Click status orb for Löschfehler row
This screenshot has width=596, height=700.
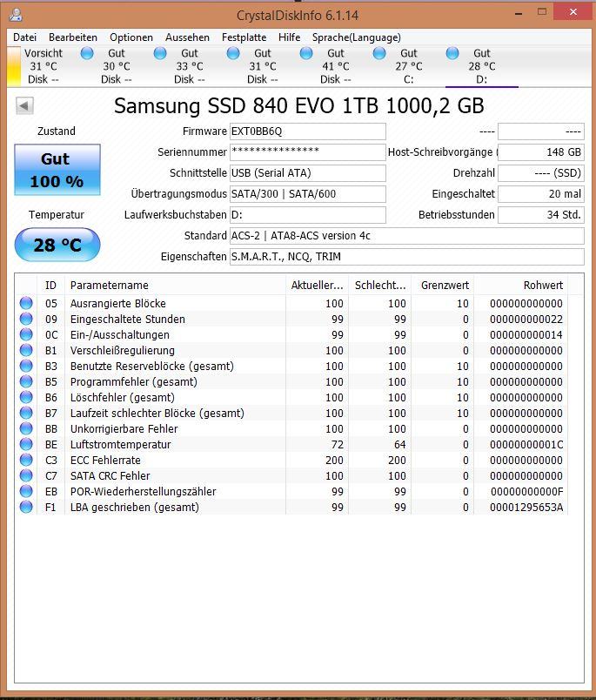pyautogui.click(x=26, y=397)
